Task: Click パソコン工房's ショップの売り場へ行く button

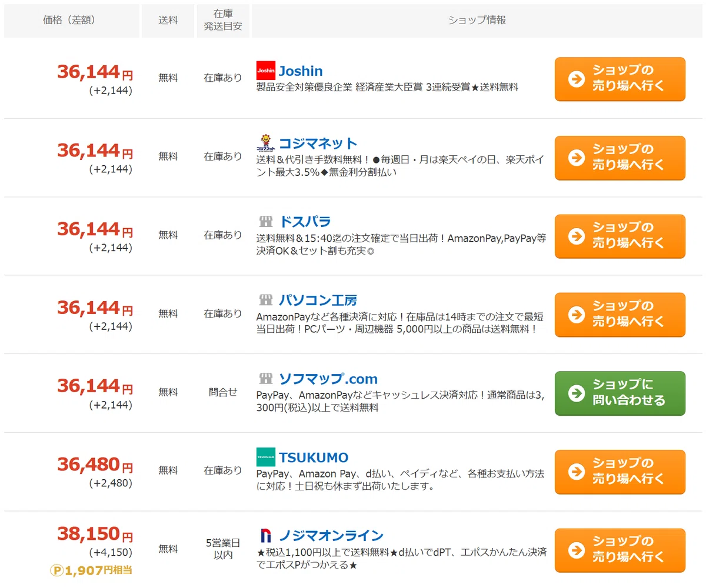Action: 620,315
